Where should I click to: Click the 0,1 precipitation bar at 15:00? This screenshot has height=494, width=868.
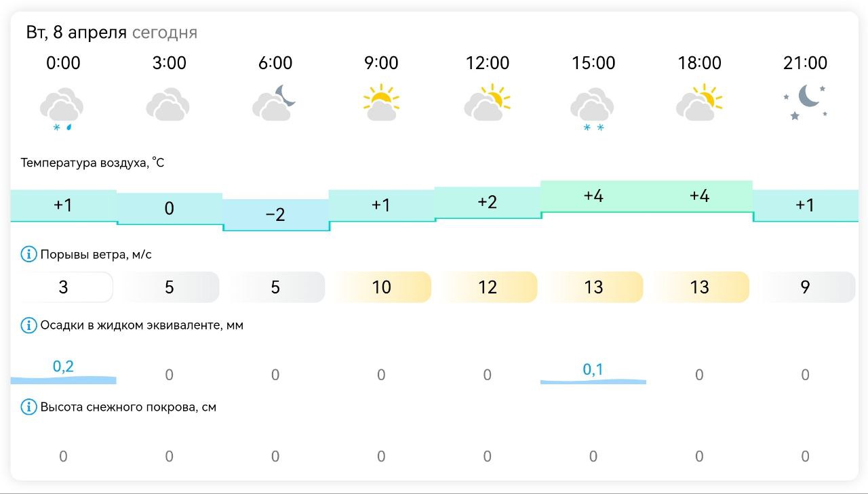click(593, 382)
